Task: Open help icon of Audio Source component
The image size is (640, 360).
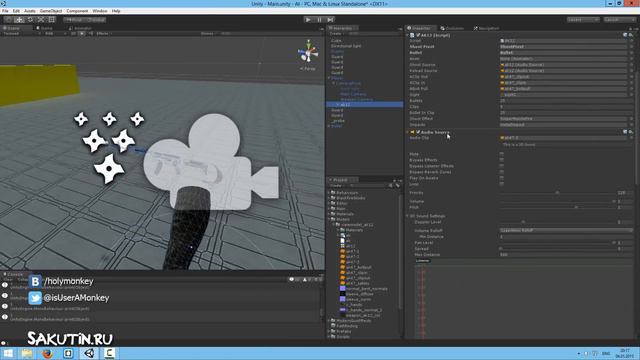Action: pyautogui.click(x=625, y=132)
